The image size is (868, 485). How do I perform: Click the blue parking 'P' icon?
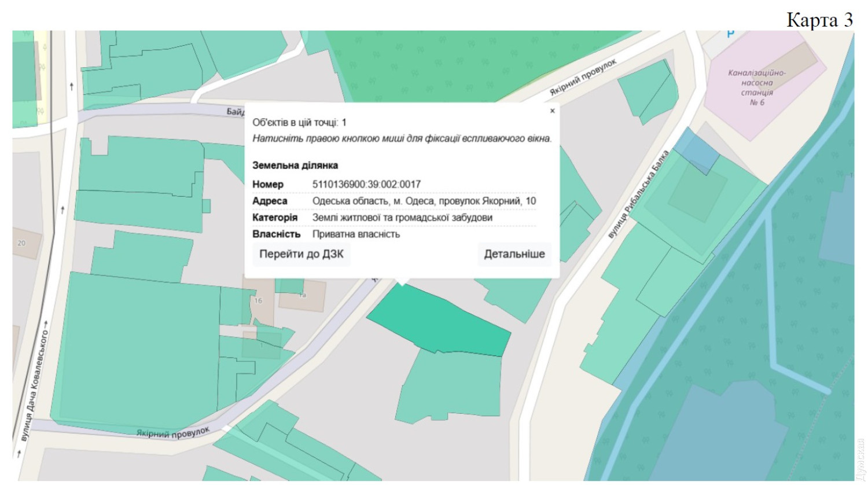730,35
